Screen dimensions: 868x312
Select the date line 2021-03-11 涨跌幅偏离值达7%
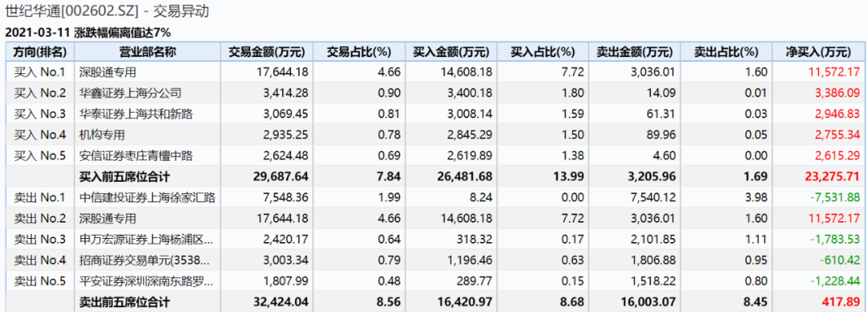coord(88,32)
